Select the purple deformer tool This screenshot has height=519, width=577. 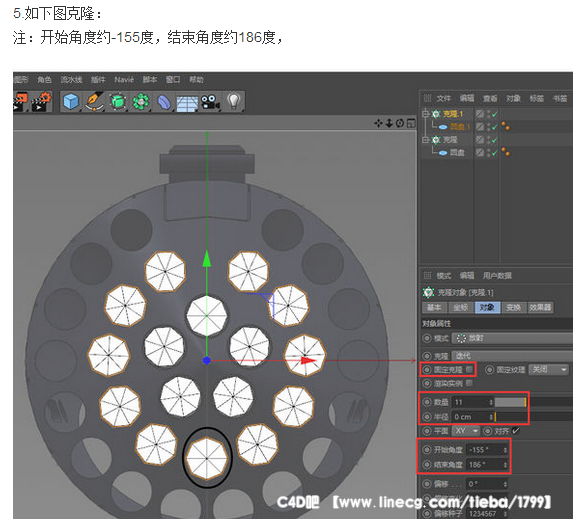click(x=163, y=102)
